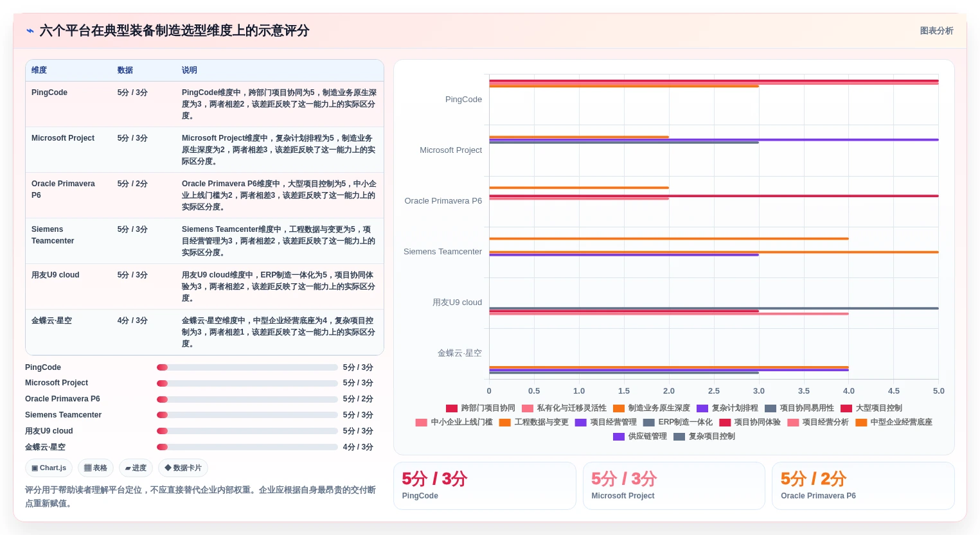This screenshot has height=535, width=980.
Task: Click the Oracle Primavera P6 chart axis label
Action: (443, 201)
